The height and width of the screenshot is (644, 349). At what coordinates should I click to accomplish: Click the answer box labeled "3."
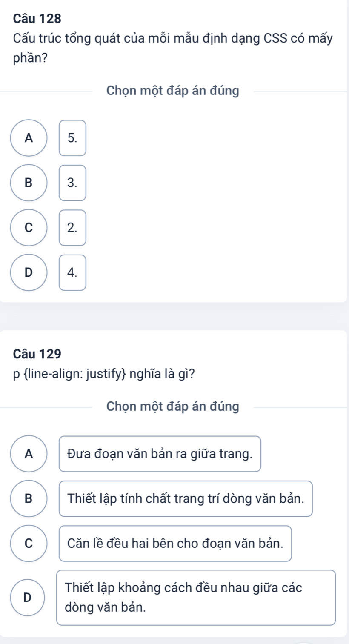(72, 183)
